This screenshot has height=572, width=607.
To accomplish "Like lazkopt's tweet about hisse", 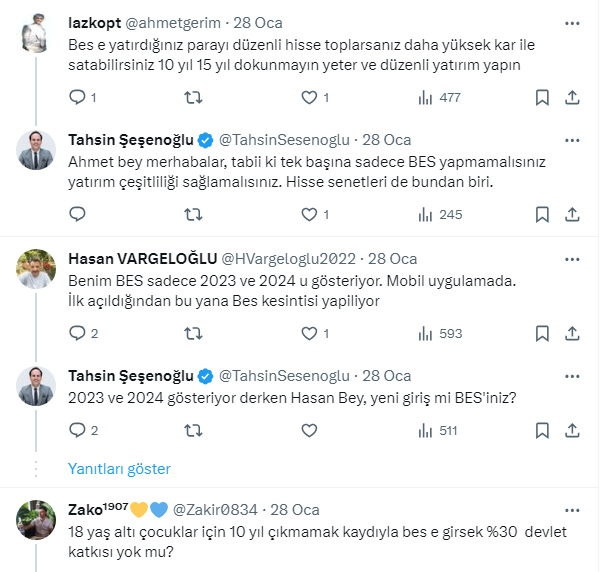I will (309, 98).
